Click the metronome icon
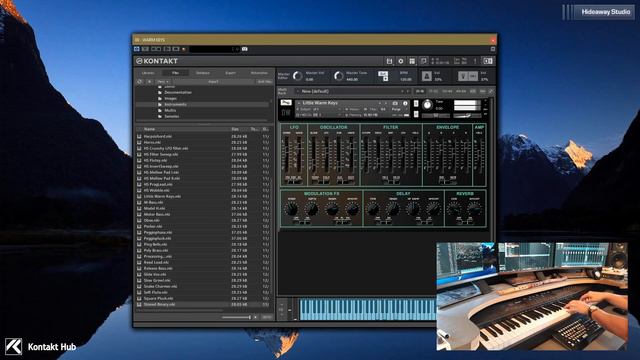640x360 pixels. pos(427,76)
